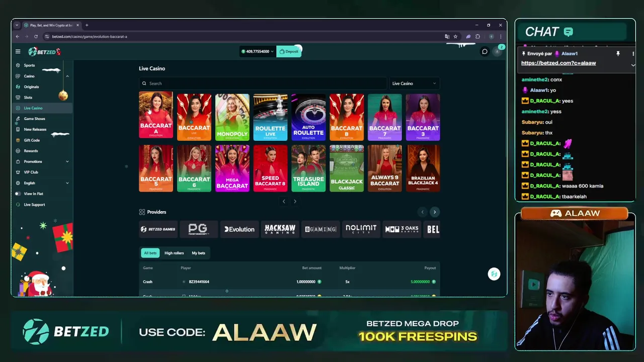Image resolution: width=644 pixels, height=362 pixels.
Task: Switch to the High rollers tab
Action: coord(174,253)
